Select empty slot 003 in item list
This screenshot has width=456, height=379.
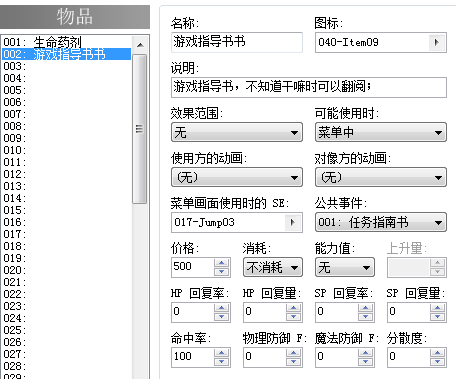pos(66,66)
